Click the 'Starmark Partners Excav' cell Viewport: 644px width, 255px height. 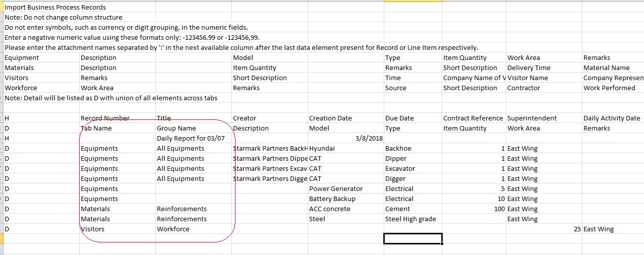point(270,168)
